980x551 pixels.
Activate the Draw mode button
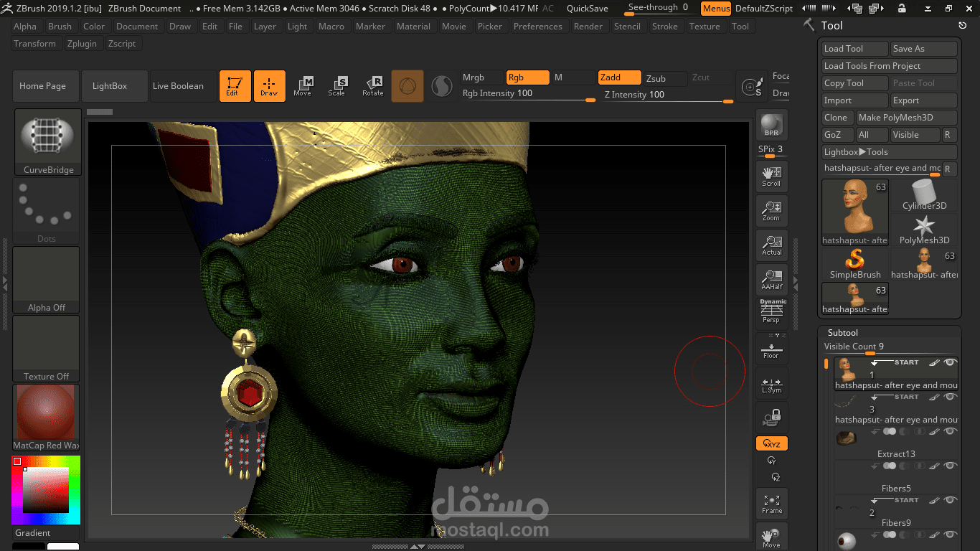coord(269,86)
